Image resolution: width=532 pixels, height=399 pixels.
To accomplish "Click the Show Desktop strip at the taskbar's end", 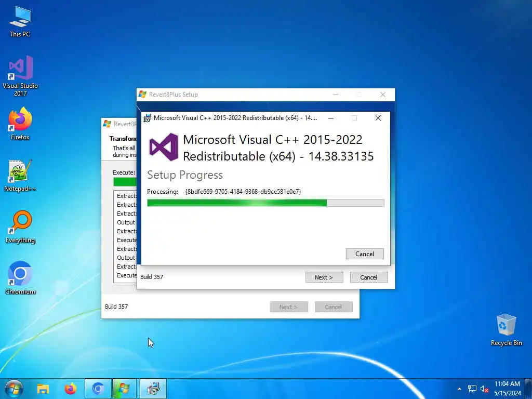I will coord(528,389).
